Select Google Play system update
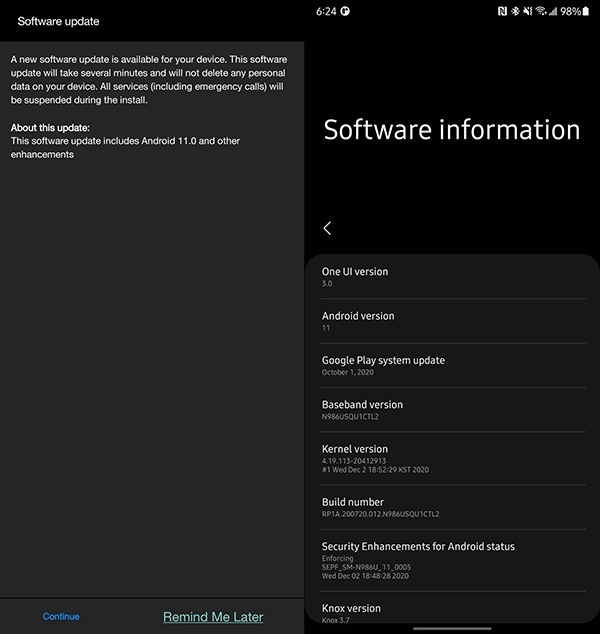The height and width of the screenshot is (634, 600). coord(452,365)
